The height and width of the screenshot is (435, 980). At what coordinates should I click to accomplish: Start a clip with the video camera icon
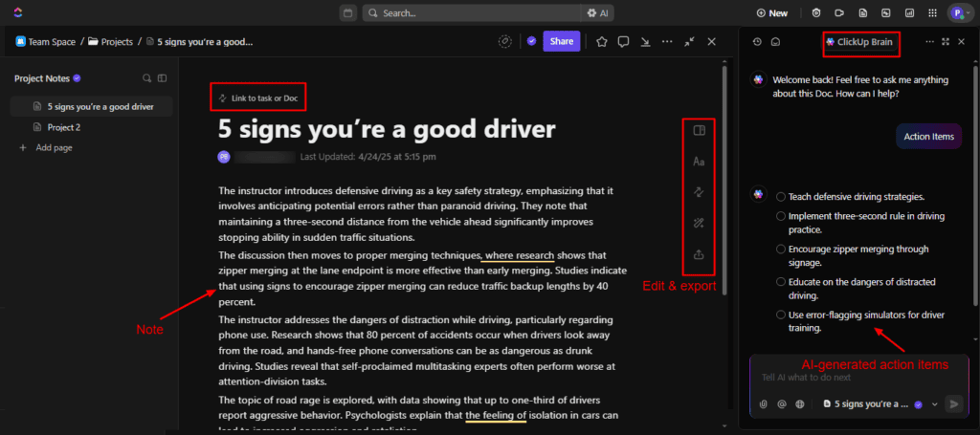coord(839,13)
